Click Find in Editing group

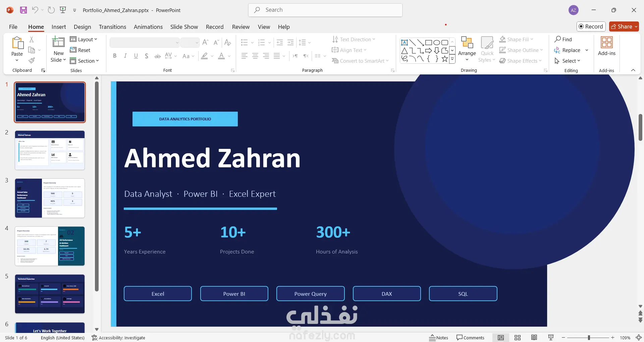(x=563, y=39)
